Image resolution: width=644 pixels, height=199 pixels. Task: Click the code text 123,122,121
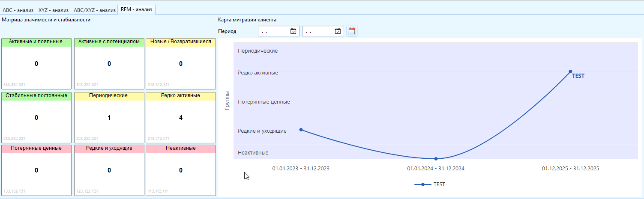[87, 191]
